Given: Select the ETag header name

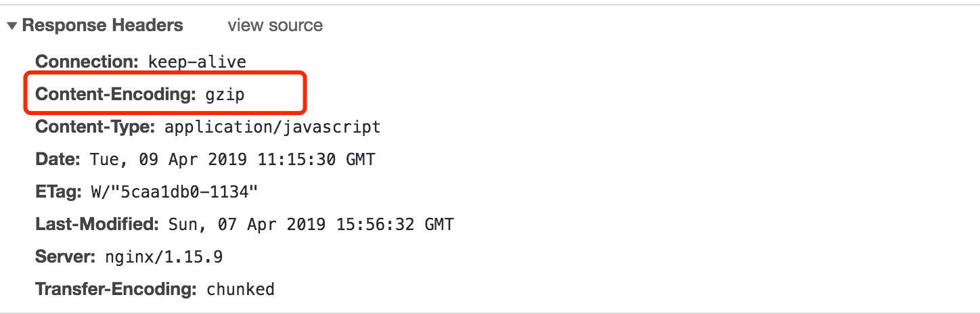Looking at the screenshot, I should (x=58, y=192).
